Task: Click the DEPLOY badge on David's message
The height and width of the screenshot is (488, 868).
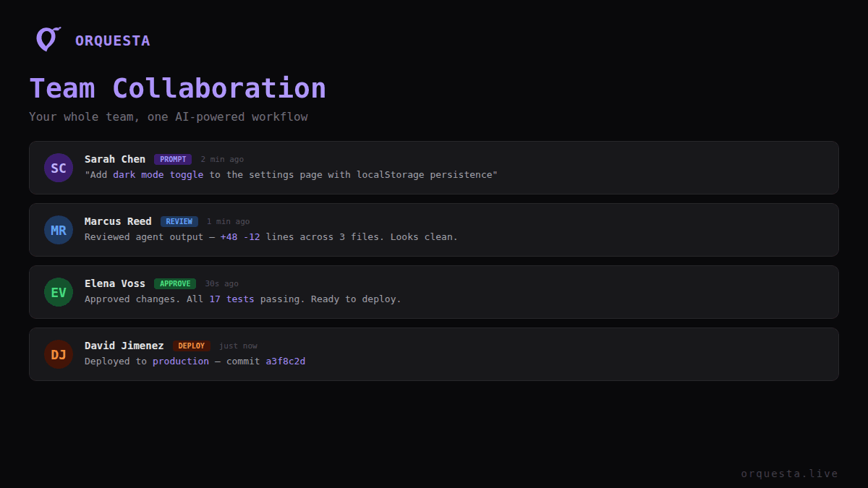Action: tap(192, 346)
